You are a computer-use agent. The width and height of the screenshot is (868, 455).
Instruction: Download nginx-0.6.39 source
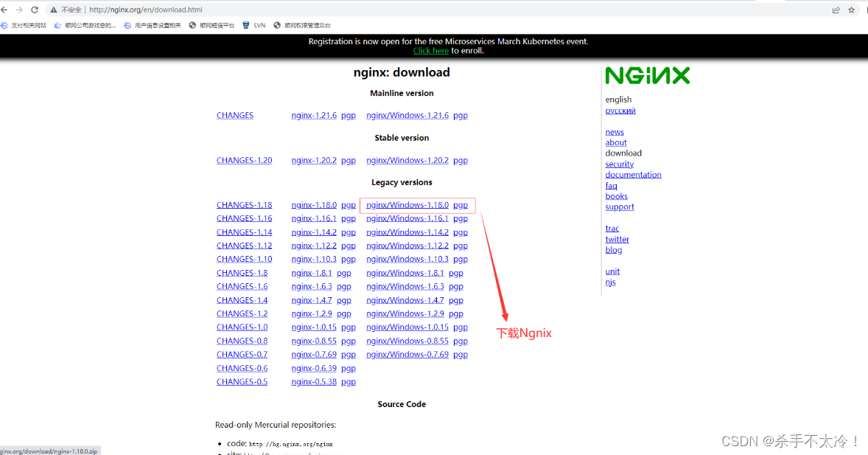click(314, 368)
